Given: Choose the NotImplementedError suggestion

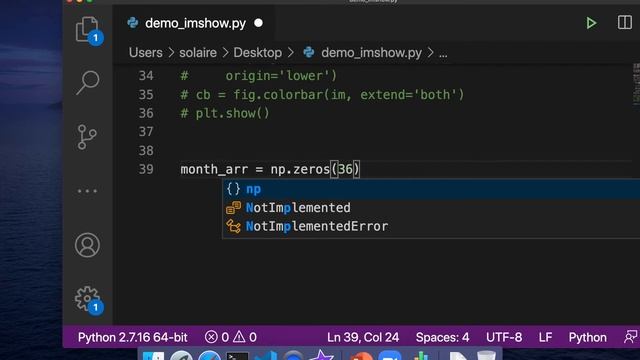Looking at the screenshot, I should [431, 226].
